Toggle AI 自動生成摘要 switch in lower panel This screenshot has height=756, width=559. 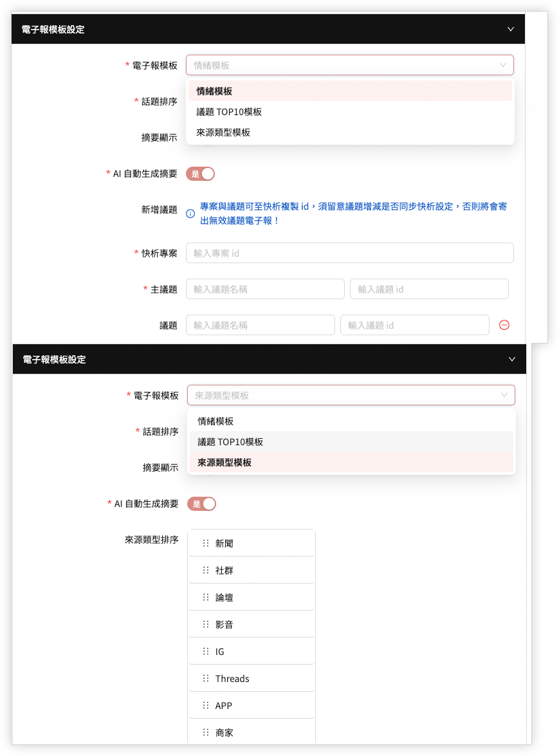coord(201,504)
